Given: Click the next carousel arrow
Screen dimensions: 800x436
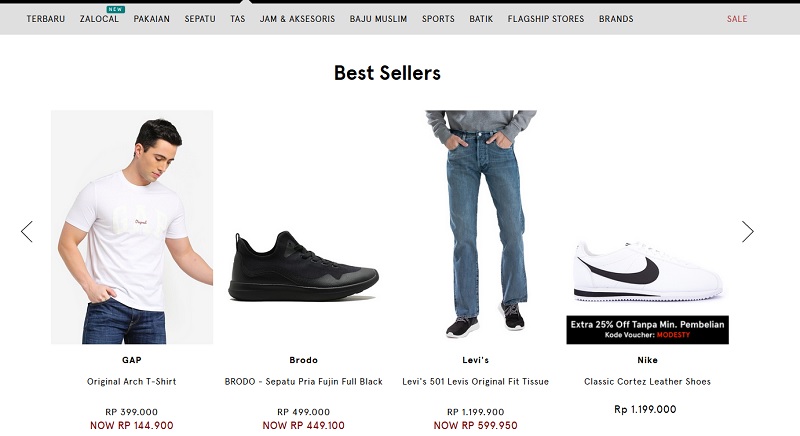Looking at the screenshot, I should pyautogui.click(x=747, y=232).
